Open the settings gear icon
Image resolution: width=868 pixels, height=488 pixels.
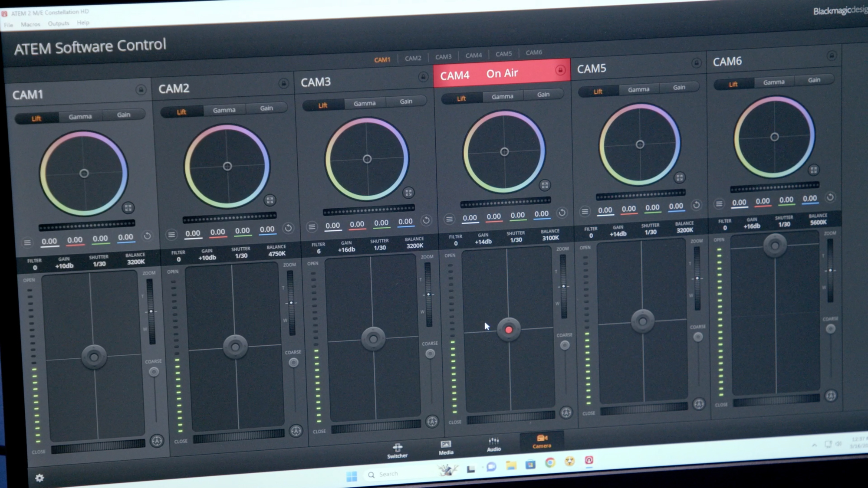point(39,478)
